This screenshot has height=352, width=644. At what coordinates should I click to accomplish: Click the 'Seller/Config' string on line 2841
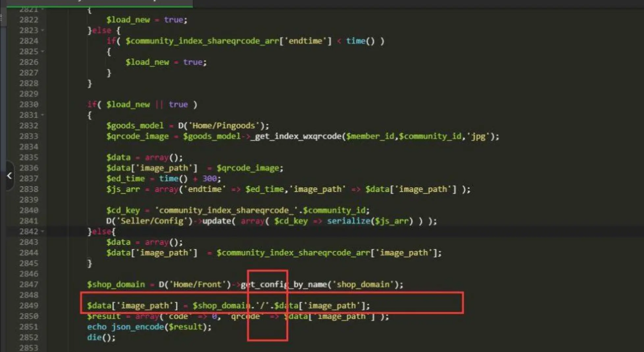click(x=155, y=221)
